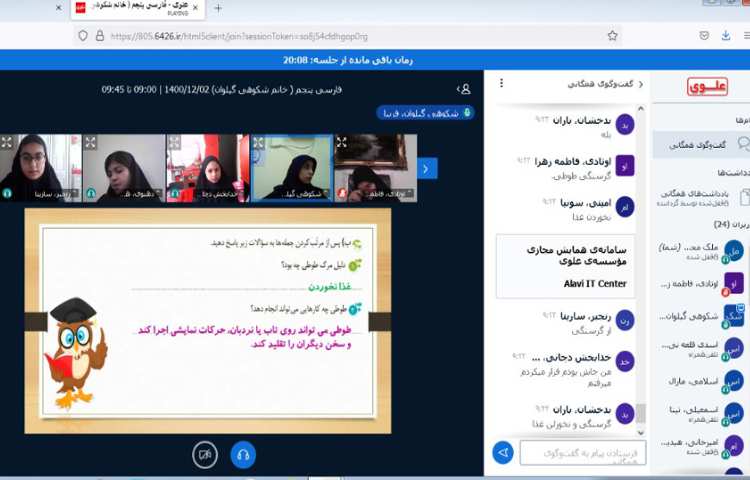The height and width of the screenshot is (480, 750).
Task: Close the active browser tab
Action: (195, 8)
